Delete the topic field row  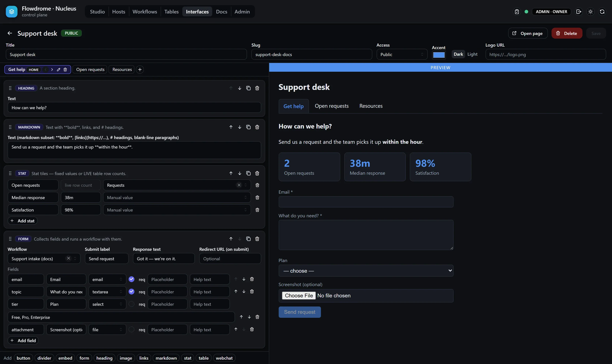[x=252, y=291]
